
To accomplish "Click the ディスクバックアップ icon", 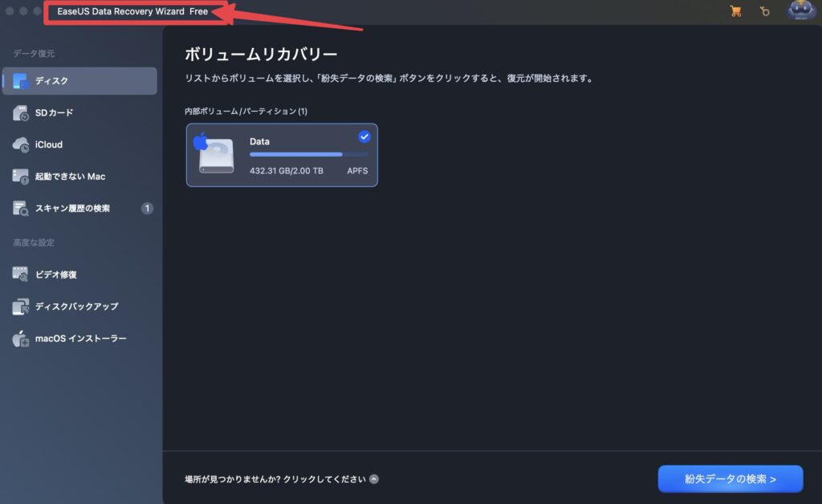I will click(x=22, y=307).
